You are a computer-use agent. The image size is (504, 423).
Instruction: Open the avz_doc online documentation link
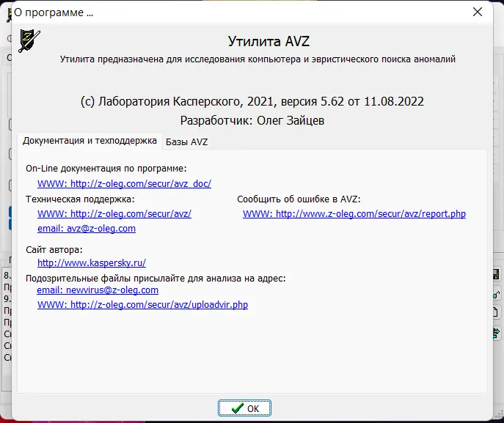tap(124, 184)
